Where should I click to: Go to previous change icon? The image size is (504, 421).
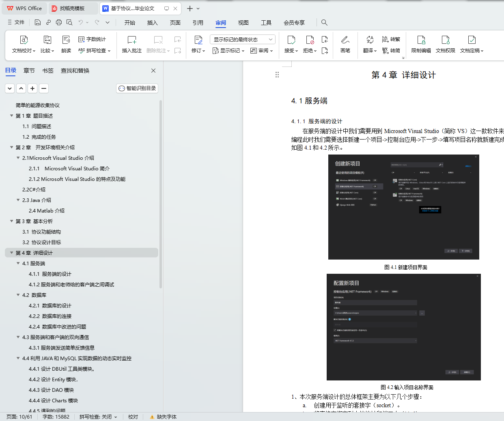[x=325, y=39]
